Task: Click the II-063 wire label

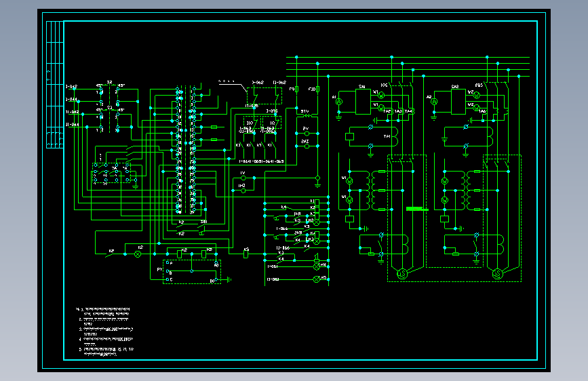Action: (x=273, y=279)
